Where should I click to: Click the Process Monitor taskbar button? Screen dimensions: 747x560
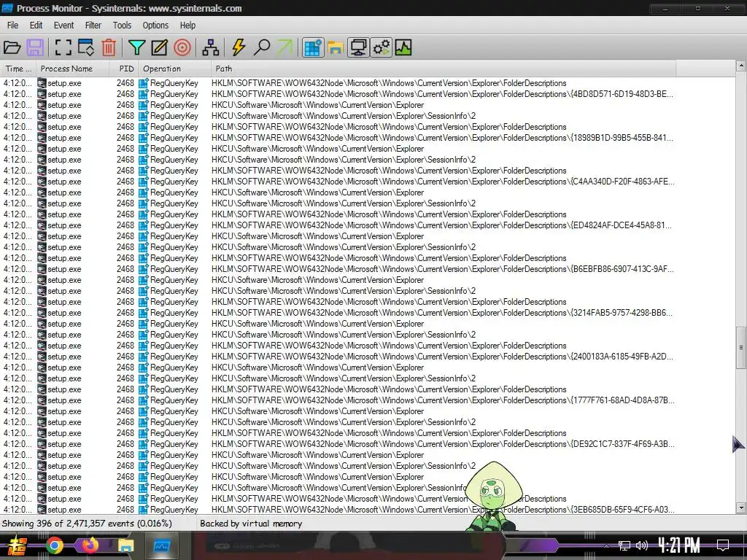click(161, 545)
